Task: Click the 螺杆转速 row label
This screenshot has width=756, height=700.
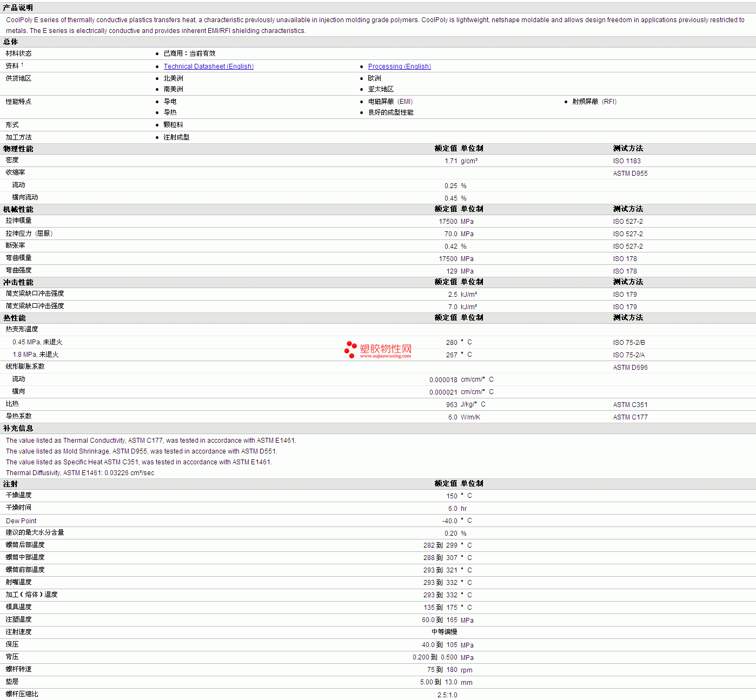Action: (19, 669)
